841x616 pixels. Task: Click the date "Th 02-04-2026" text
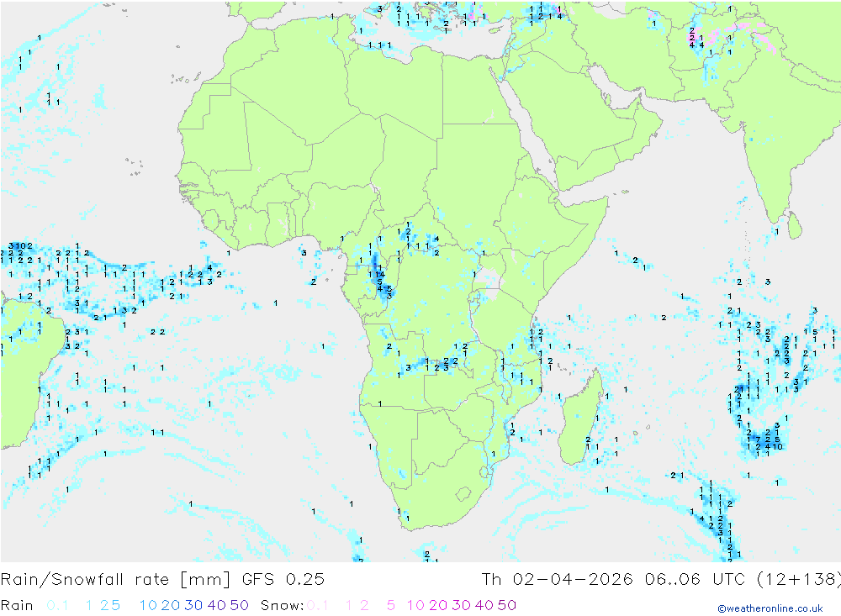[x=558, y=580]
